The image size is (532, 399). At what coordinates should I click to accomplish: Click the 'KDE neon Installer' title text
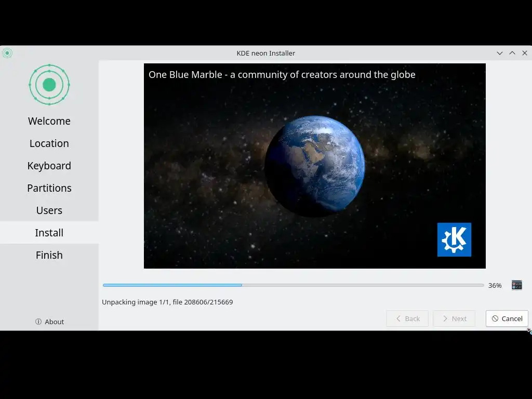point(265,54)
